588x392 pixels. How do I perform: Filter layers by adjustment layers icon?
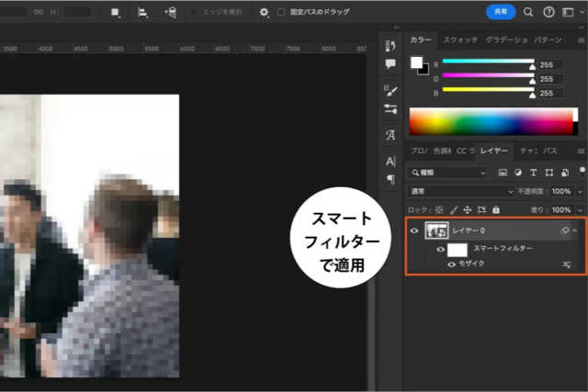point(518,173)
